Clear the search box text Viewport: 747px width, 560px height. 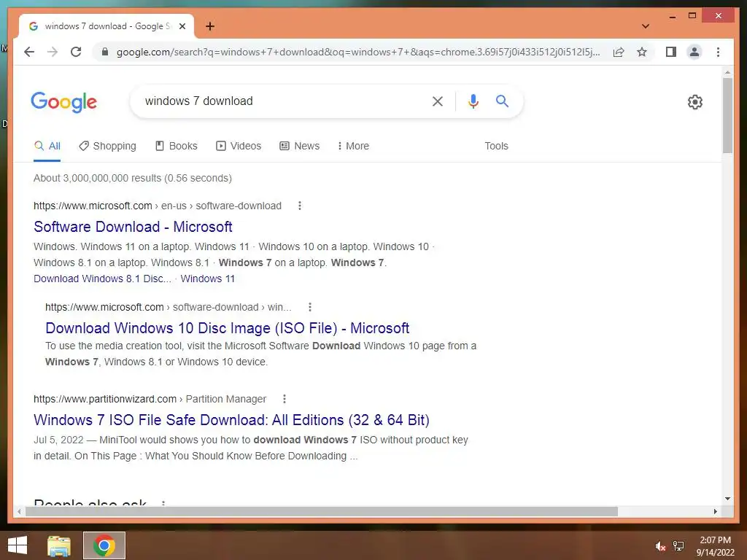(x=438, y=101)
